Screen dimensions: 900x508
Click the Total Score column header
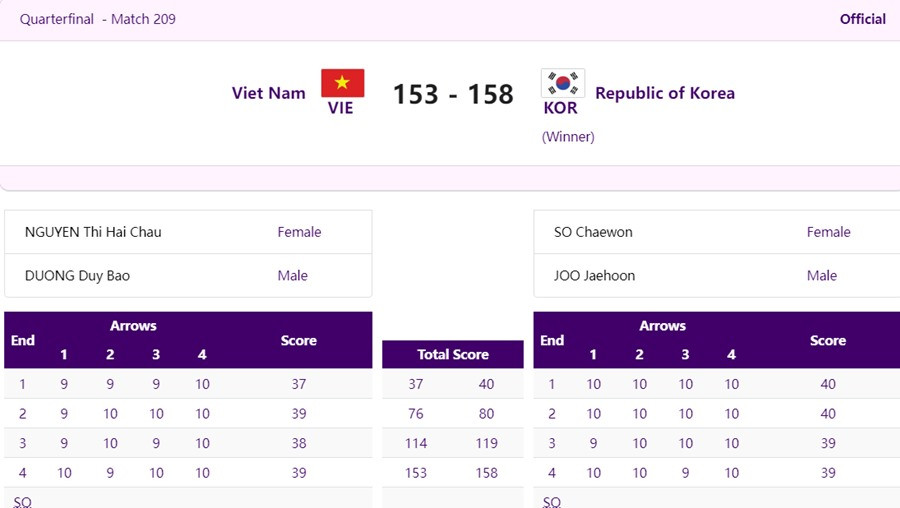pyautogui.click(x=453, y=355)
